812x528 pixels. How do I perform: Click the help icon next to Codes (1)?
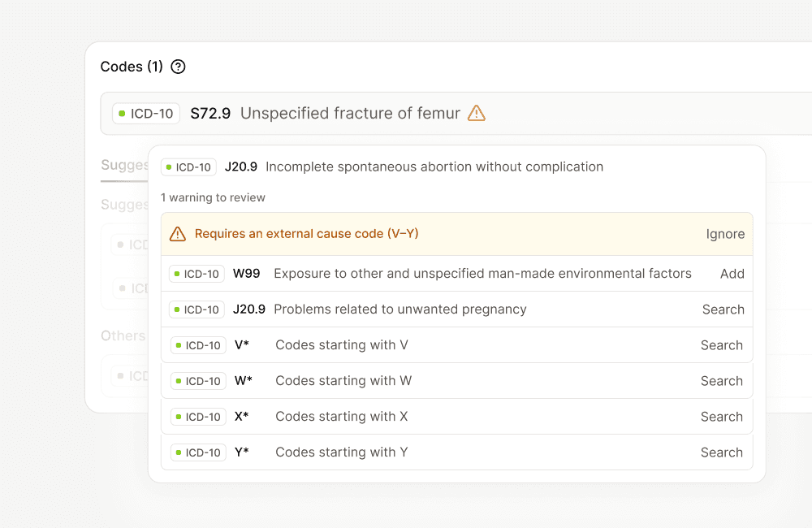tap(179, 67)
